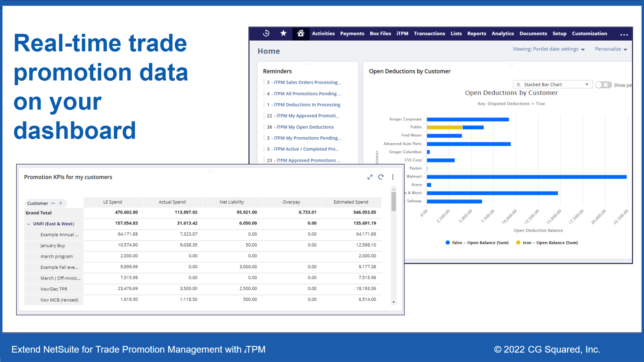Click the Advanced Auto Parts bar
Screen dimensions: 644x362
point(469,144)
